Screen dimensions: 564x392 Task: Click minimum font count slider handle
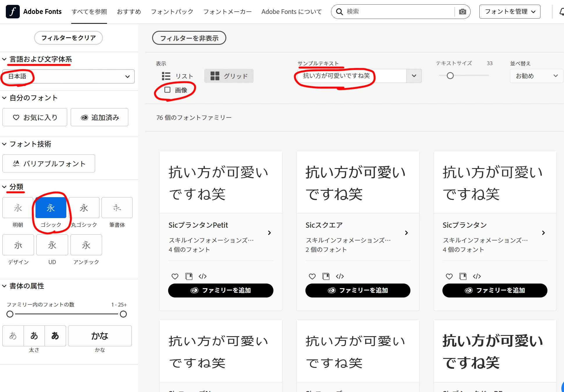pyautogui.click(x=10, y=314)
